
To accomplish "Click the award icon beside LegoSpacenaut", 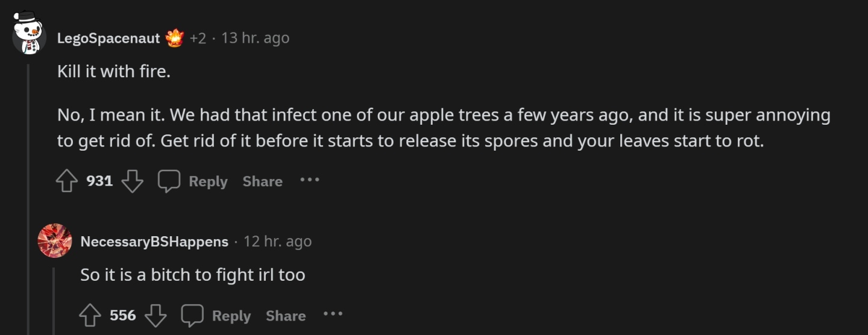I will pos(175,39).
